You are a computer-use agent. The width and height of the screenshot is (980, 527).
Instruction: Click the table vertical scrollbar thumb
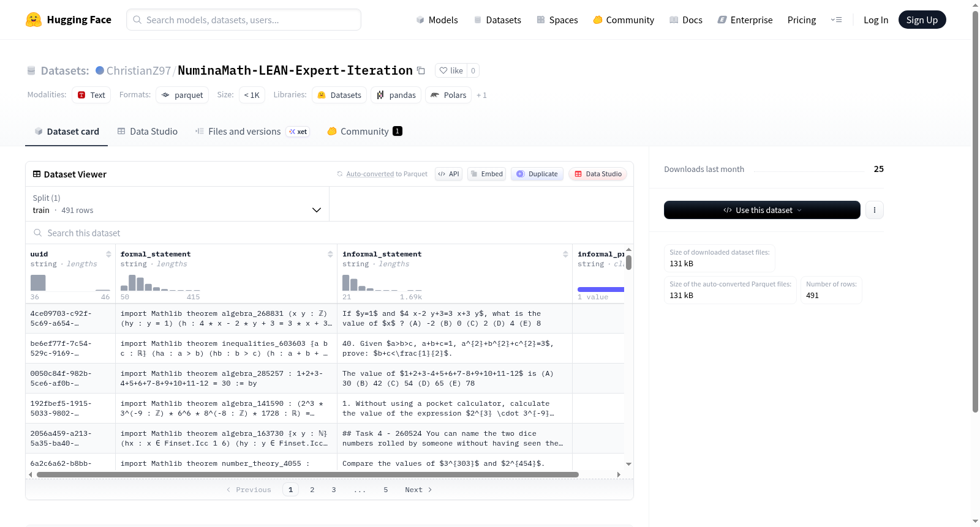pyautogui.click(x=628, y=263)
